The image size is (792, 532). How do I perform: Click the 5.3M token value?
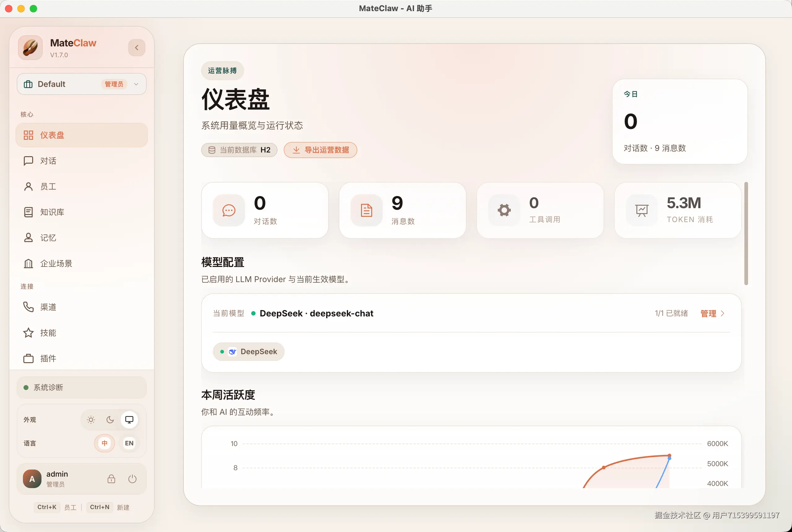pyautogui.click(x=684, y=203)
